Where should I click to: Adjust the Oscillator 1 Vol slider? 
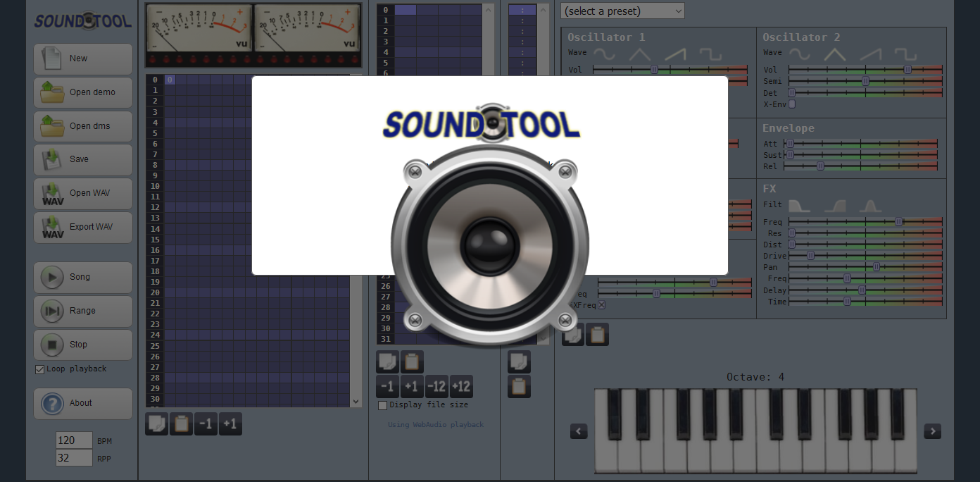(670, 70)
